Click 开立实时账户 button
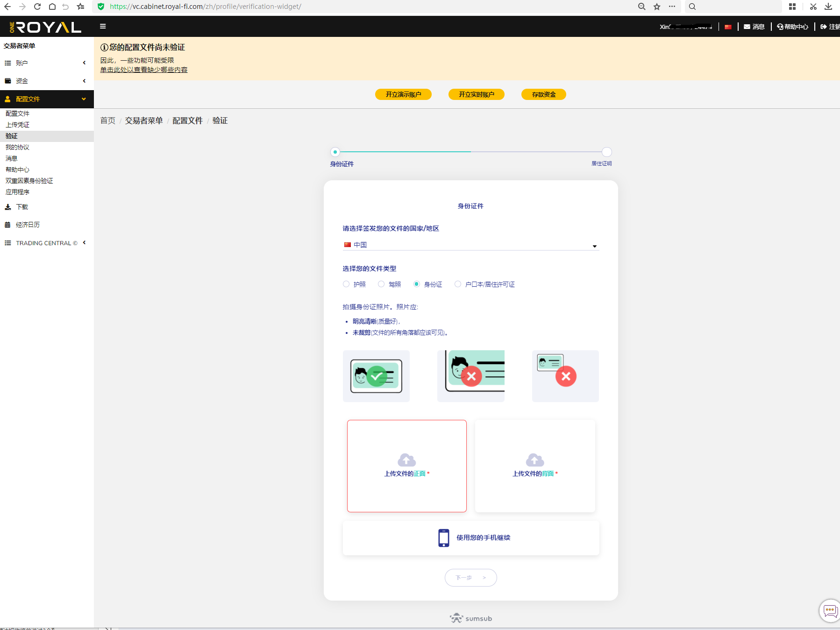The width and height of the screenshot is (840, 630). click(477, 94)
